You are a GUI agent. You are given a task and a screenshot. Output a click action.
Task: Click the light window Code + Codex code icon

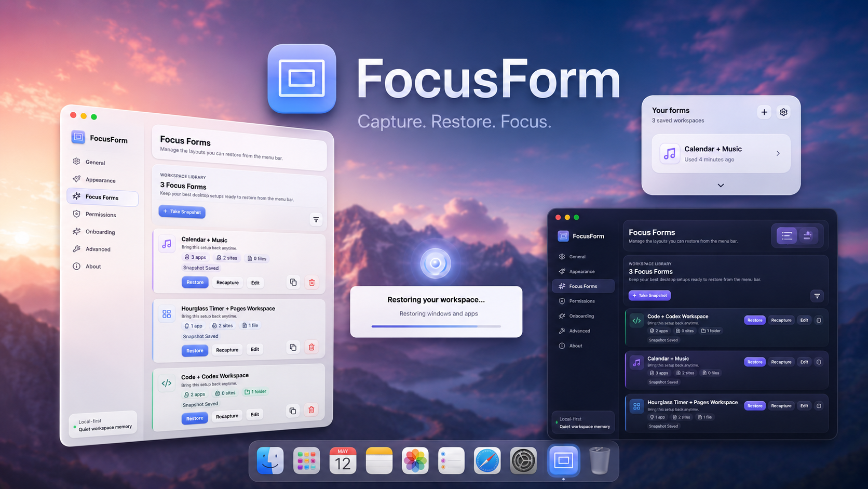167,384
